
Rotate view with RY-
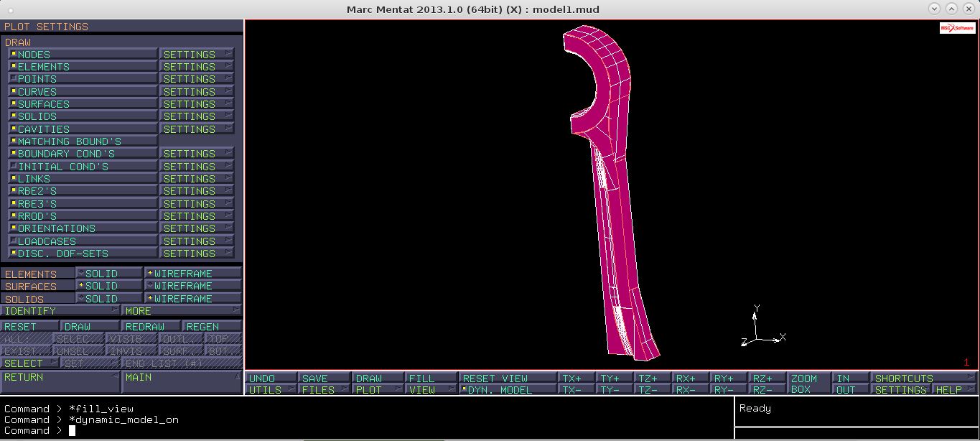coord(729,389)
